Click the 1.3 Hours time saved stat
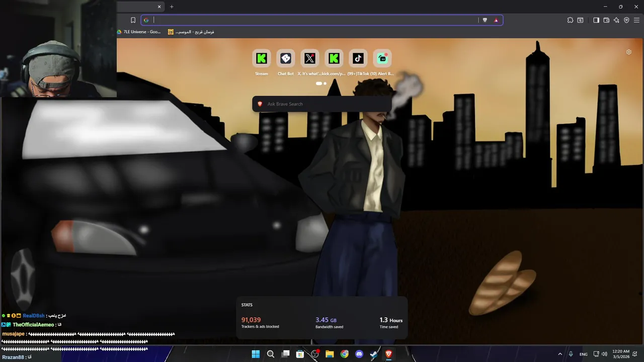This screenshot has height=362, width=644. coord(391,323)
